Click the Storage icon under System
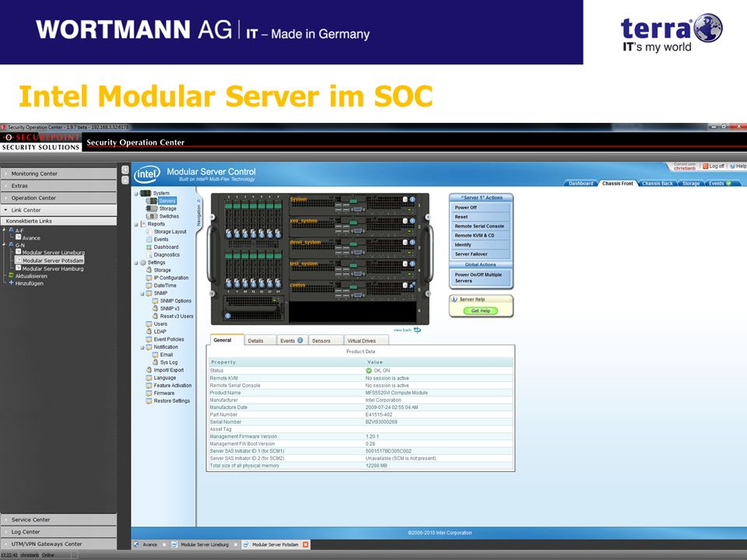747x560 pixels. (152, 208)
